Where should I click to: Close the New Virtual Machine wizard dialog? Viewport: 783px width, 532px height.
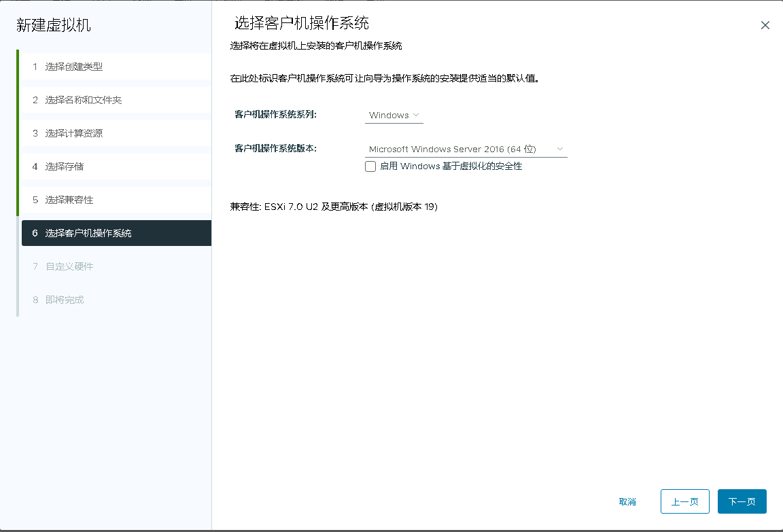[x=765, y=25]
